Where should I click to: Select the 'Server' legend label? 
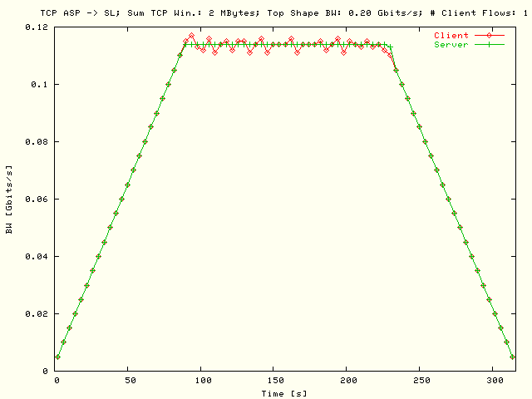451,45
